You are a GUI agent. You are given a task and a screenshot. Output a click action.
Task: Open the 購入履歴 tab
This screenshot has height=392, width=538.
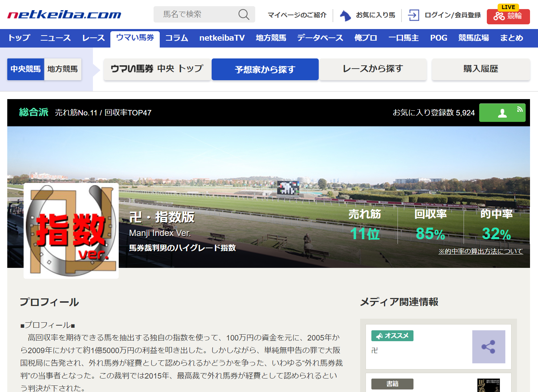coord(481,69)
